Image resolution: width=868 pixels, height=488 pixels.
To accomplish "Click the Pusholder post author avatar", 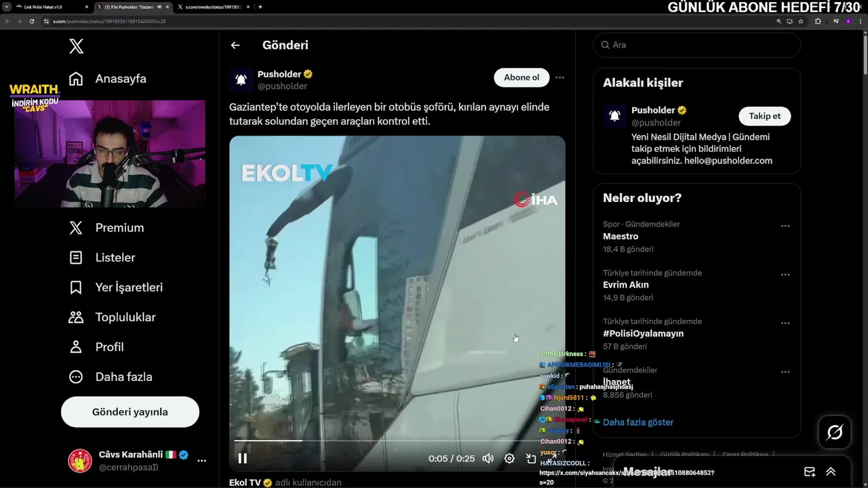I will tap(241, 80).
